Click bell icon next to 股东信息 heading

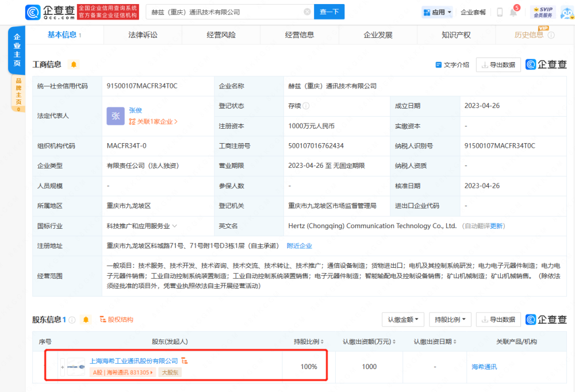tap(86, 320)
